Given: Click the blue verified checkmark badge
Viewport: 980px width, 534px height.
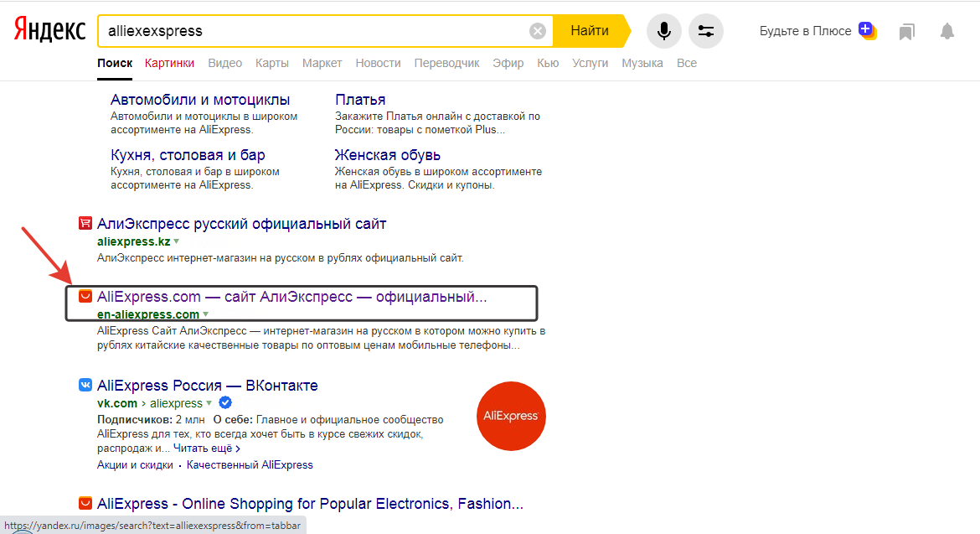Looking at the screenshot, I should click(225, 402).
